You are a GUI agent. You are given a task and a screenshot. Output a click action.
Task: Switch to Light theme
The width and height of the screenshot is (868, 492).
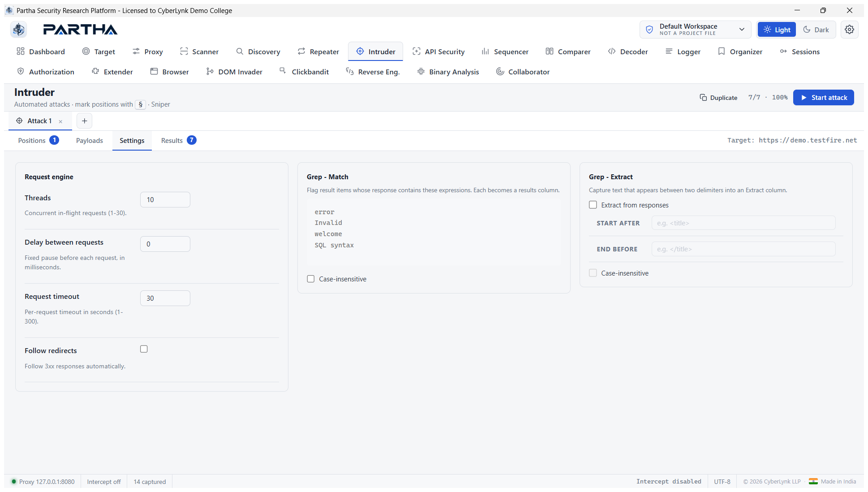point(777,30)
